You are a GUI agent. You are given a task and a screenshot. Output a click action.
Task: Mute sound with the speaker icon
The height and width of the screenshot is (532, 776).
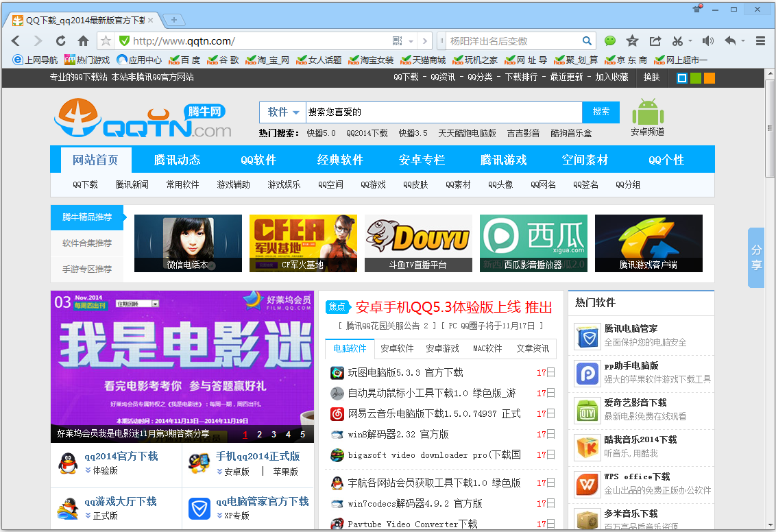pyautogui.click(x=707, y=41)
